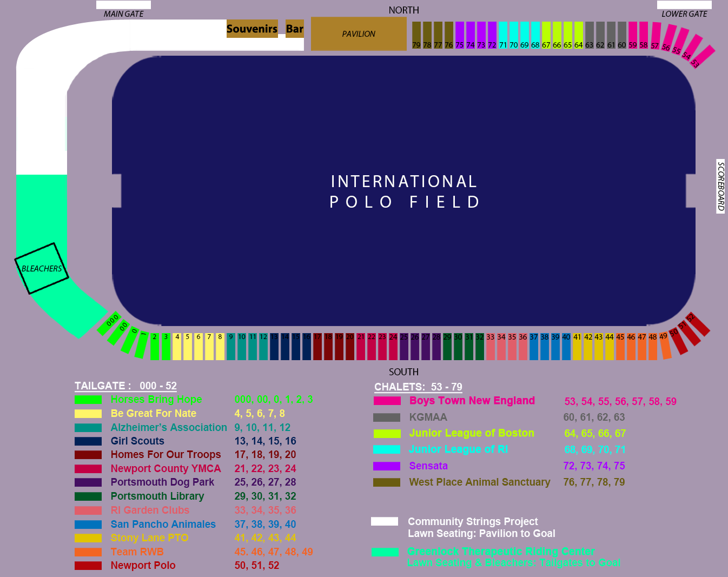
Task: Click the 'CHALETS: 53 - 79' heading
Action: [419, 387]
